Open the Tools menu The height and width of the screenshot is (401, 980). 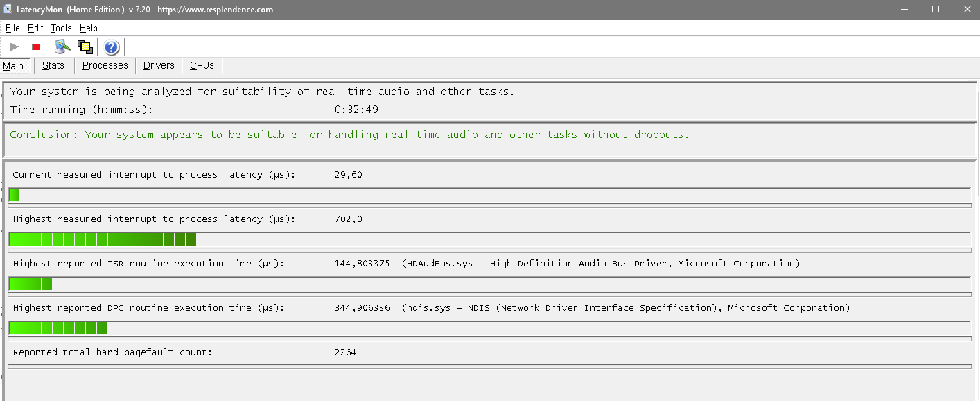pos(61,28)
